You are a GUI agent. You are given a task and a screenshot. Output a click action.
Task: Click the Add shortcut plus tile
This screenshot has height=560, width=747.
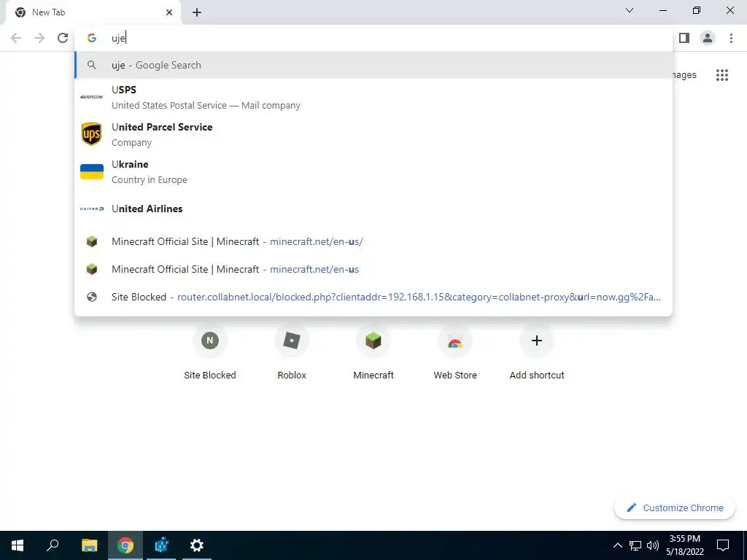tap(537, 352)
